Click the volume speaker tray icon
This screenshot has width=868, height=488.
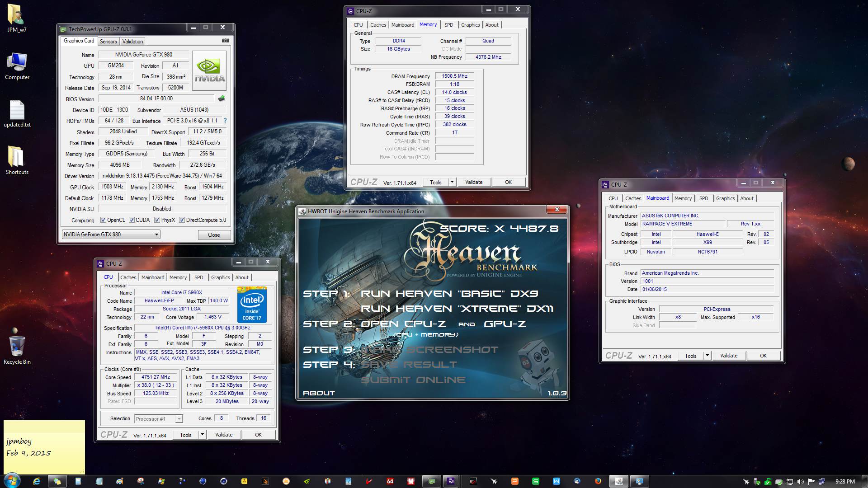800,482
